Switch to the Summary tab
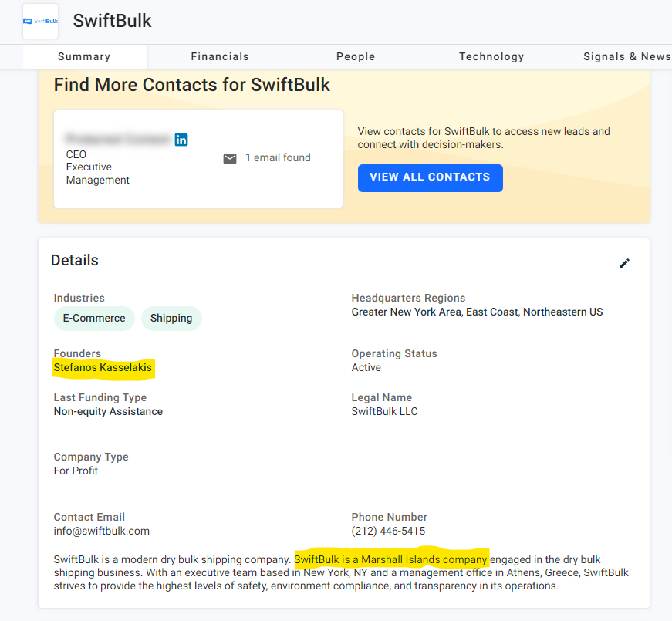The height and width of the screenshot is (621, 672). [x=84, y=56]
